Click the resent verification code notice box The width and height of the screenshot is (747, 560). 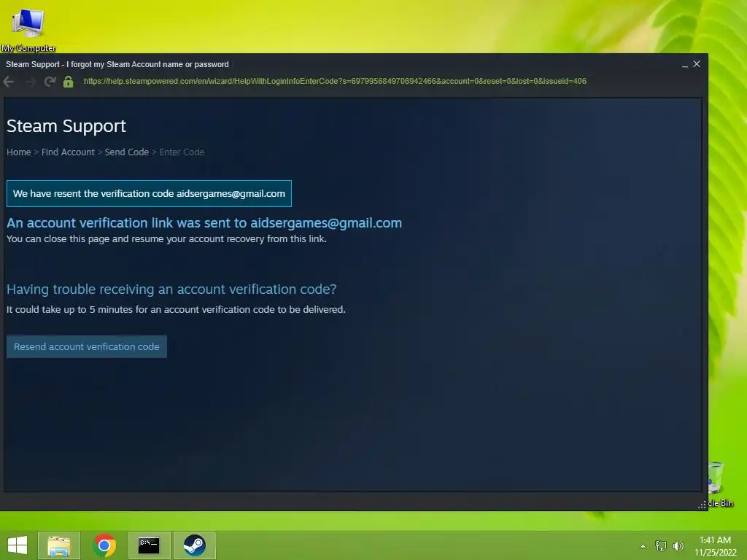[149, 193]
